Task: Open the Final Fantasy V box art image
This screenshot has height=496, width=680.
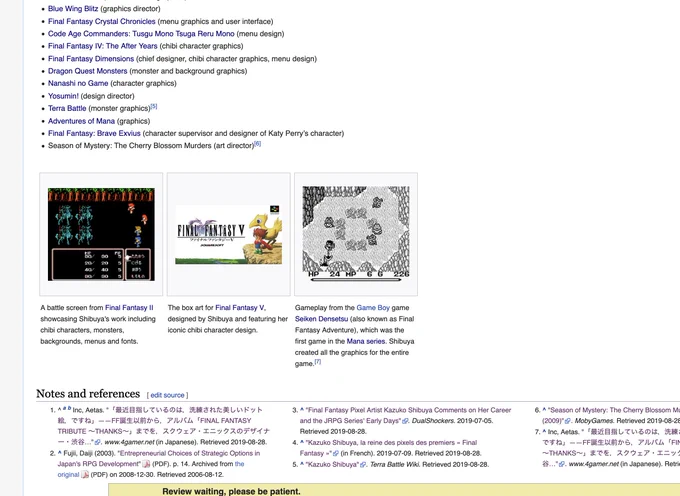Action: [x=229, y=235]
